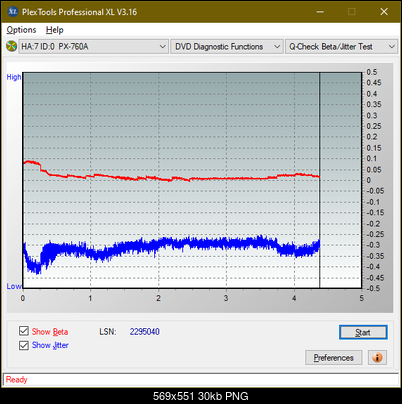
Task: Open the Preferences dialog
Action: 334,358
